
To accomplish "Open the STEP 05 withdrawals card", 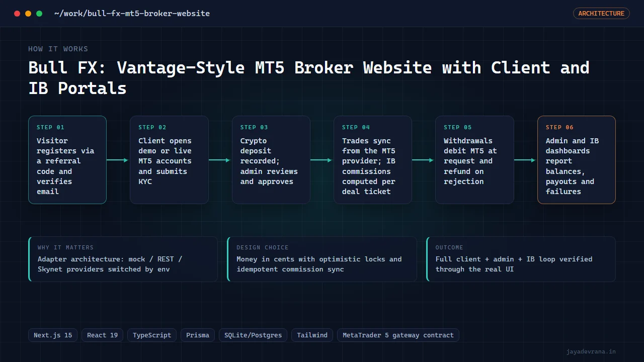I will click(474, 160).
